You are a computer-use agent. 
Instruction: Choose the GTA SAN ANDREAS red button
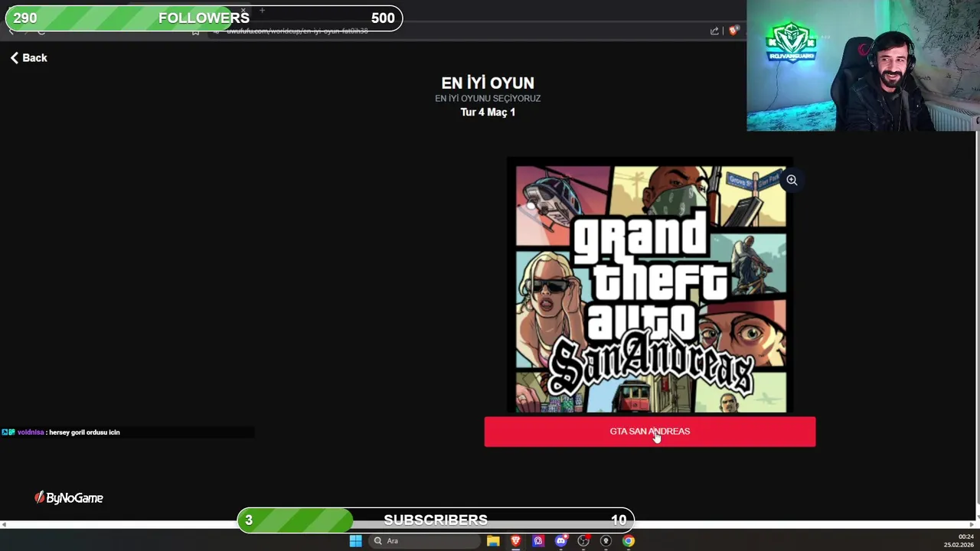coord(650,432)
